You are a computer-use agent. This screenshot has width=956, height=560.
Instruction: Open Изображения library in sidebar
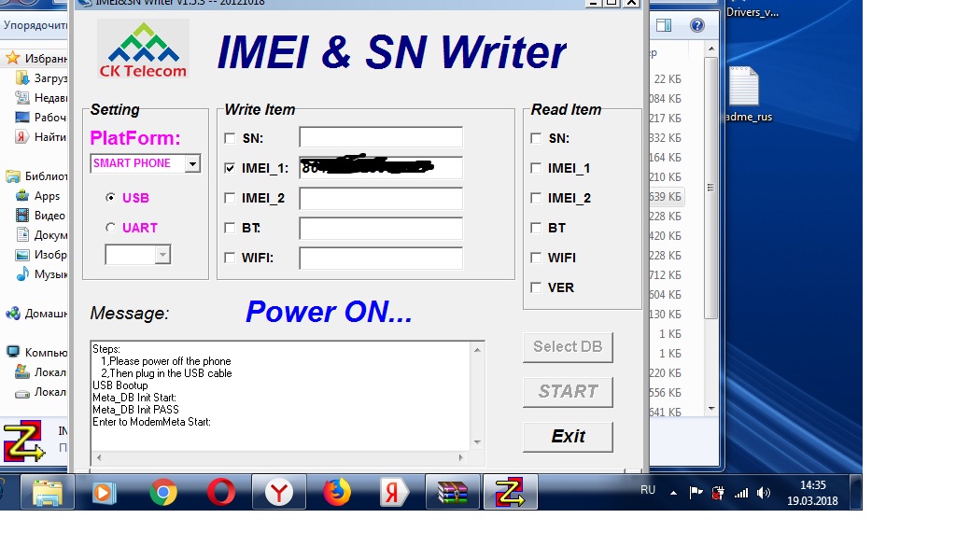coord(41,254)
